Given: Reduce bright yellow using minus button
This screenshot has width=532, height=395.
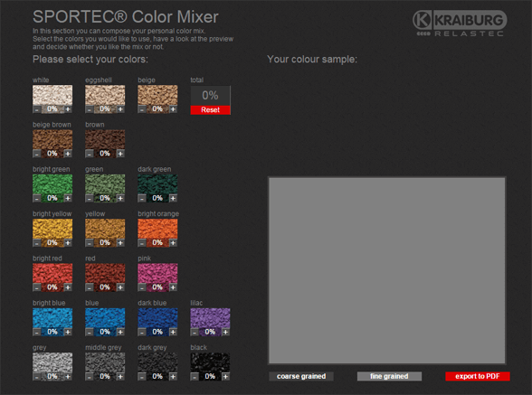Looking at the screenshot, I should pos(36,243).
